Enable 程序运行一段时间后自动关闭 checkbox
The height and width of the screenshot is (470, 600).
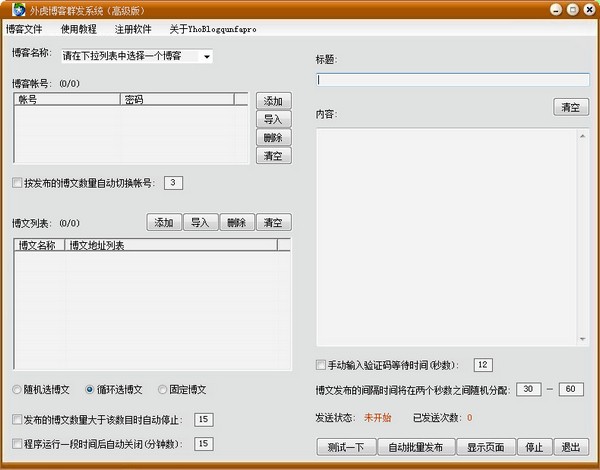click(17, 443)
